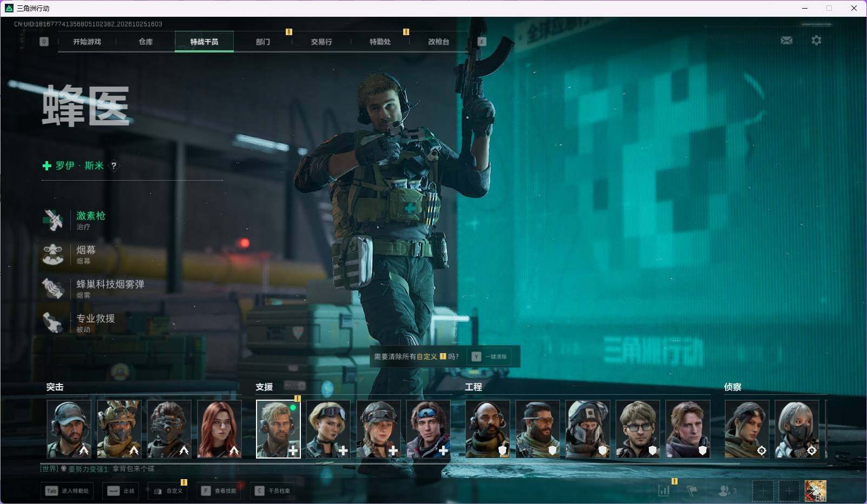Click the player avatar in bottom-right corner

(816, 491)
